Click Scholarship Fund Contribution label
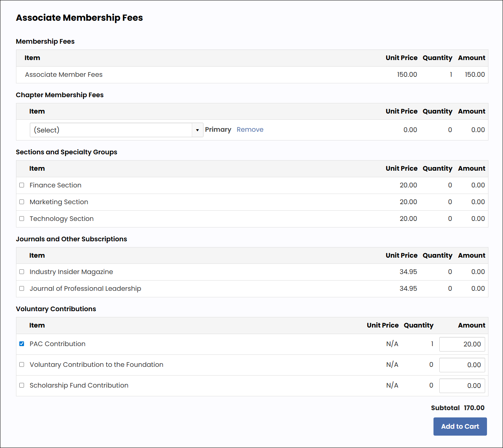Screen dimensions: 503x448 [79, 385]
